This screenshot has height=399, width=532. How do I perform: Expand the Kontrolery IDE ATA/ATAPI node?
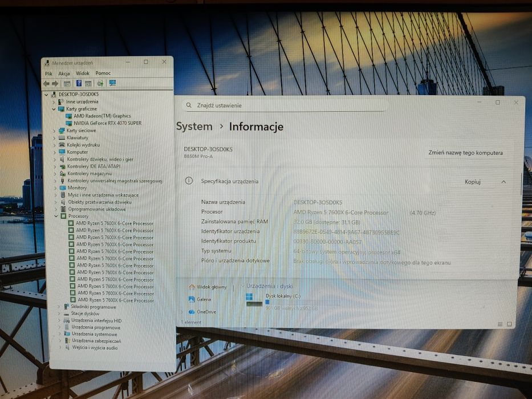55,166
